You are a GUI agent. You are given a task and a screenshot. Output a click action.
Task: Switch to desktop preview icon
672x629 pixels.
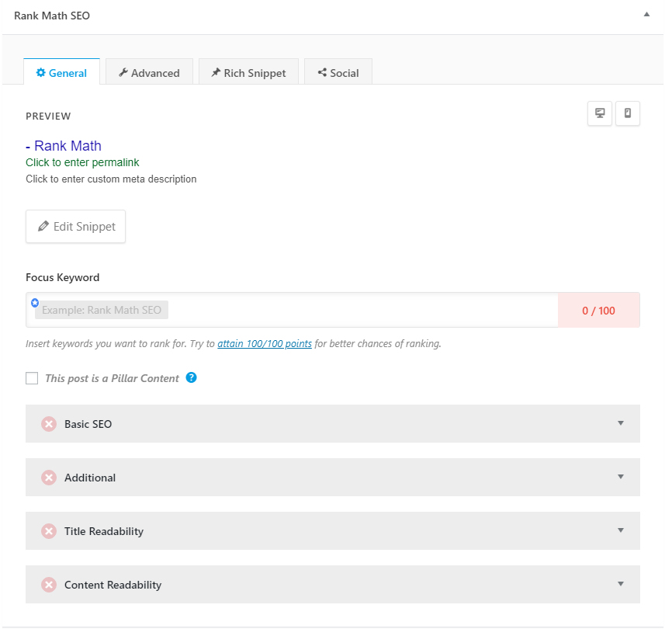[x=600, y=113]
